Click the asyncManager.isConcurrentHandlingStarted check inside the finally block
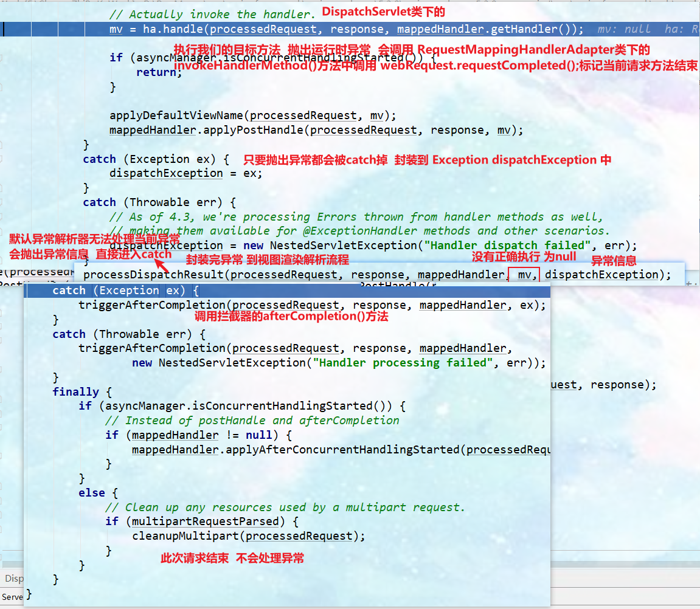The image size is (700, 609). click(x=243, y=406)
